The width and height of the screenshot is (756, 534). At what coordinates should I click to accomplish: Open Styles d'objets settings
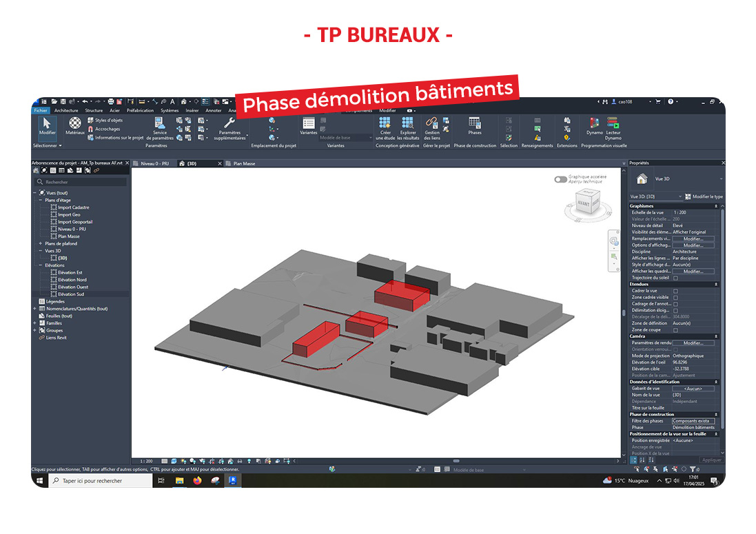(x=105, y=120)
